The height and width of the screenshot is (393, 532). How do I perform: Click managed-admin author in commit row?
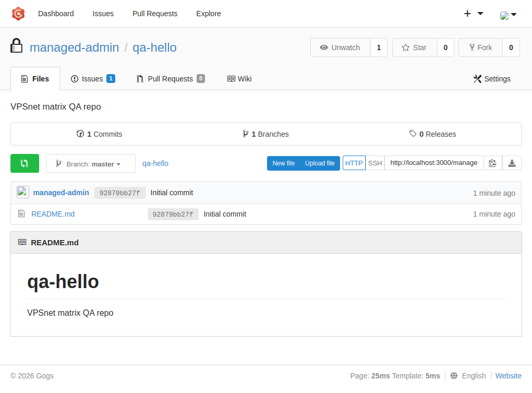(61, 193)
